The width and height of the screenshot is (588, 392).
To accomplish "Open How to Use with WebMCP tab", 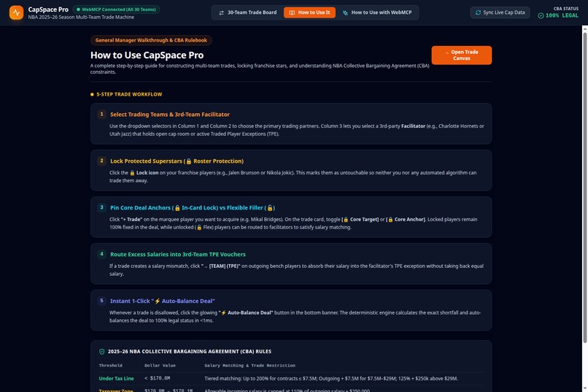I will click(377, 12).
